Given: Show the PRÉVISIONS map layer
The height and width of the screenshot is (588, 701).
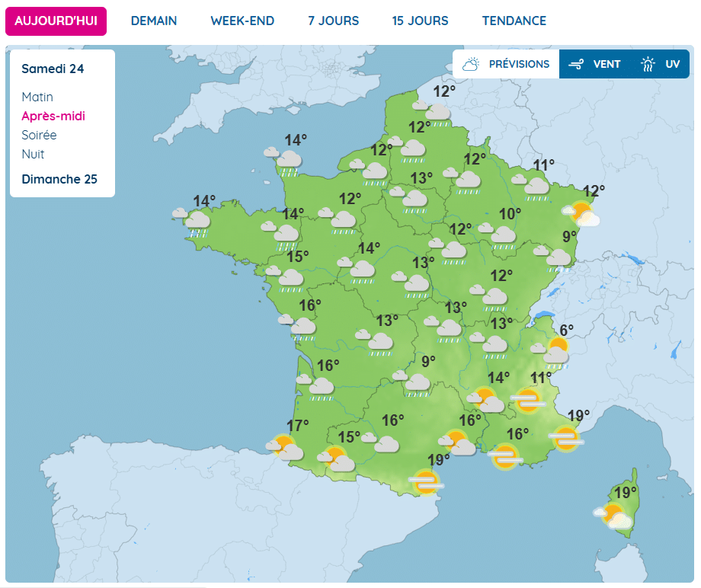Looking at the screenshot, I should [x=506, y=64].
